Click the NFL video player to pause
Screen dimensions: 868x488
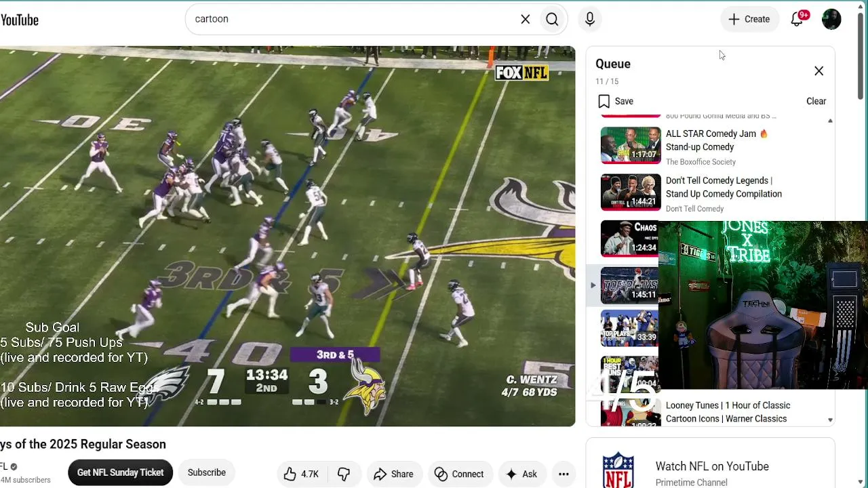(x=288, y=236)
